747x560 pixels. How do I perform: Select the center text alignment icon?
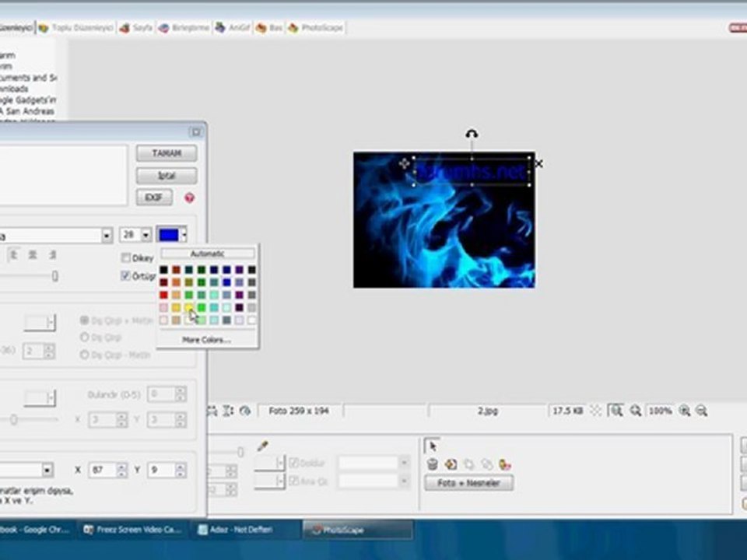click(x=33, y=255)
